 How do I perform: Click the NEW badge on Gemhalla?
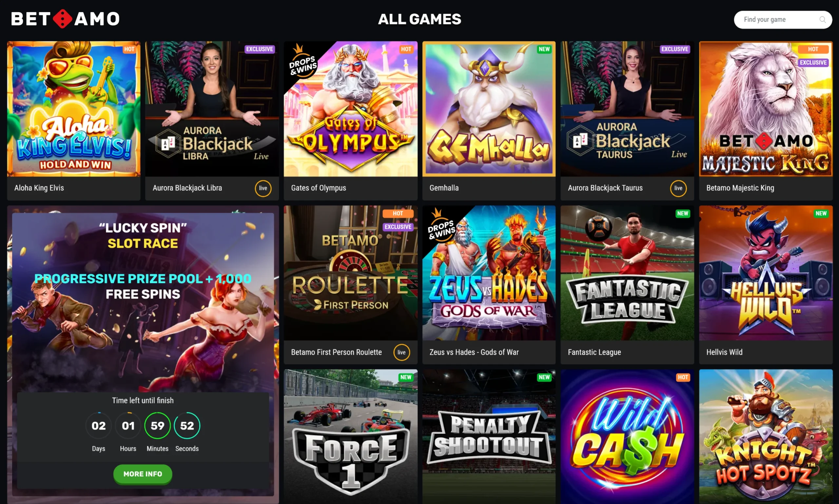pyautogui.click(x=544, y=49)
